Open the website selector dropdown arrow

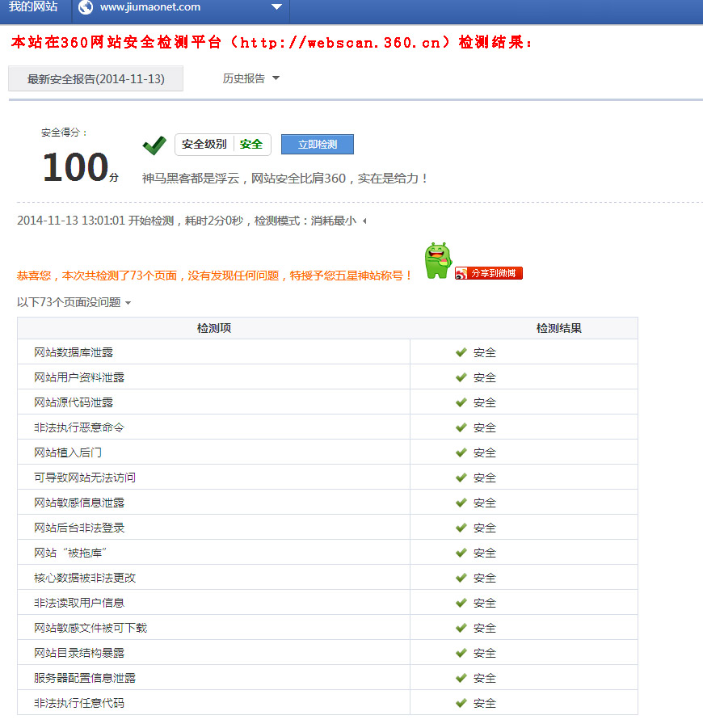pos(276,7)
